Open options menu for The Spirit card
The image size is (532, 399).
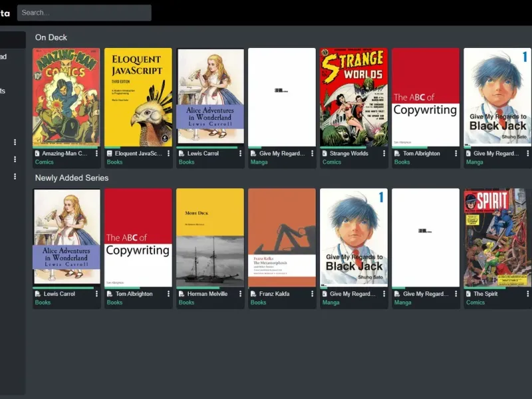(527, 294)
